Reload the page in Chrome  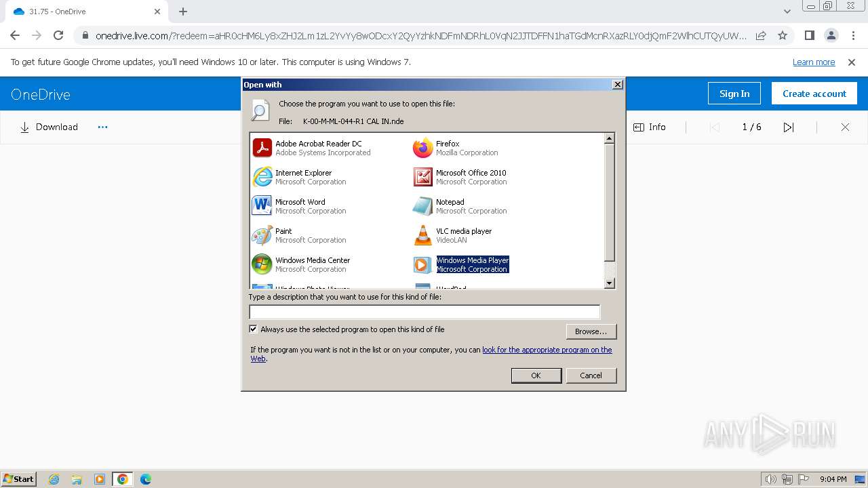pos(58,35)
